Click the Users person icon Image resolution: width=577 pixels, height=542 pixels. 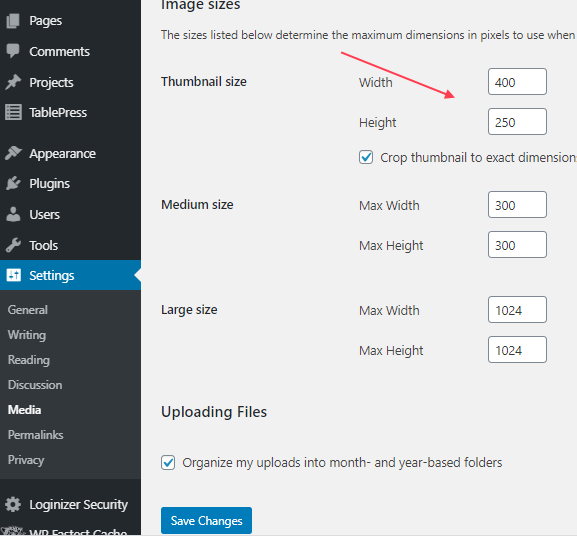[13, 214]
